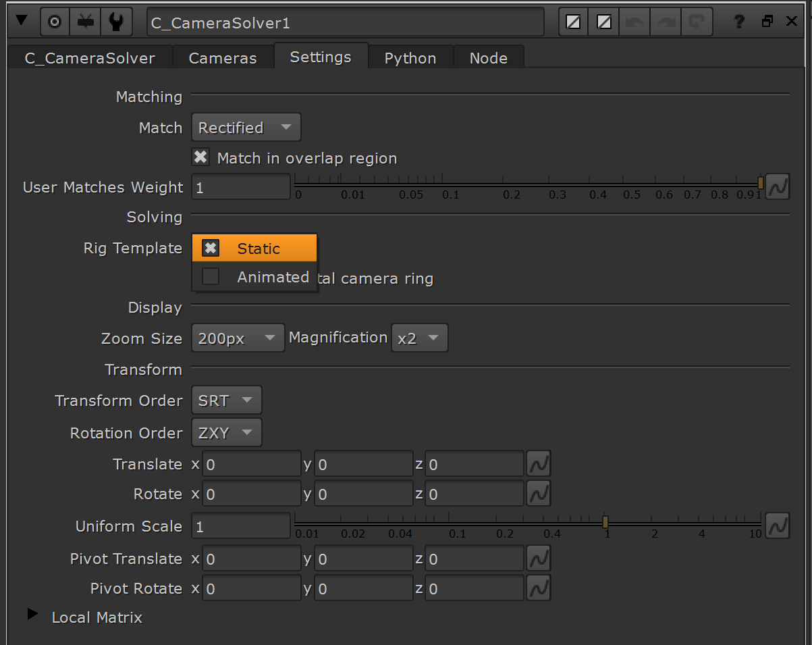Open the first node color swatch button
812x645 pixels.
click(573, 22)
